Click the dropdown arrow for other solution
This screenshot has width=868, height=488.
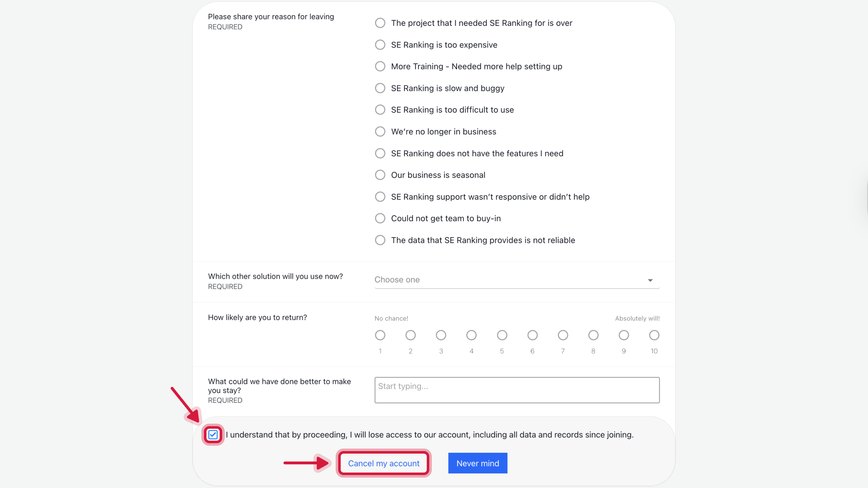[x=650, y=280]
